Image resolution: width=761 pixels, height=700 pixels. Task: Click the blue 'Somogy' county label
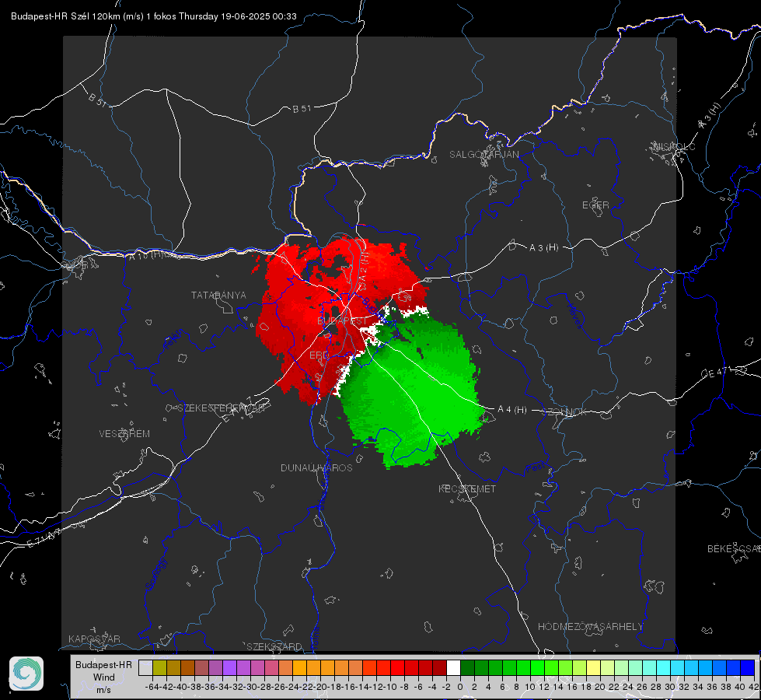tap(156, 574)
